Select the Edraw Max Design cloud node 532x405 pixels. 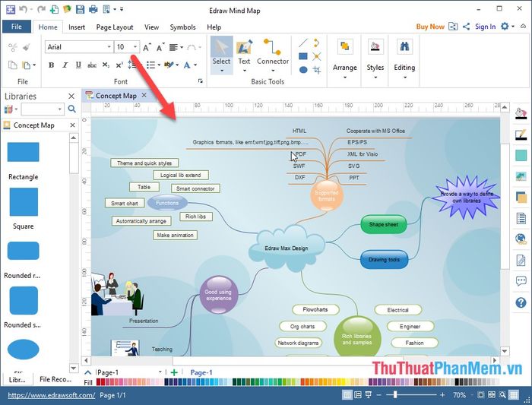(287, 248)
